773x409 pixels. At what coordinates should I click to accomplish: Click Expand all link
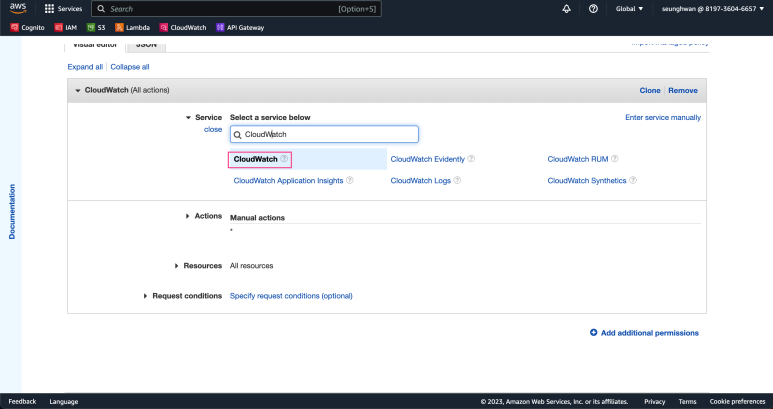coord(85,67)
